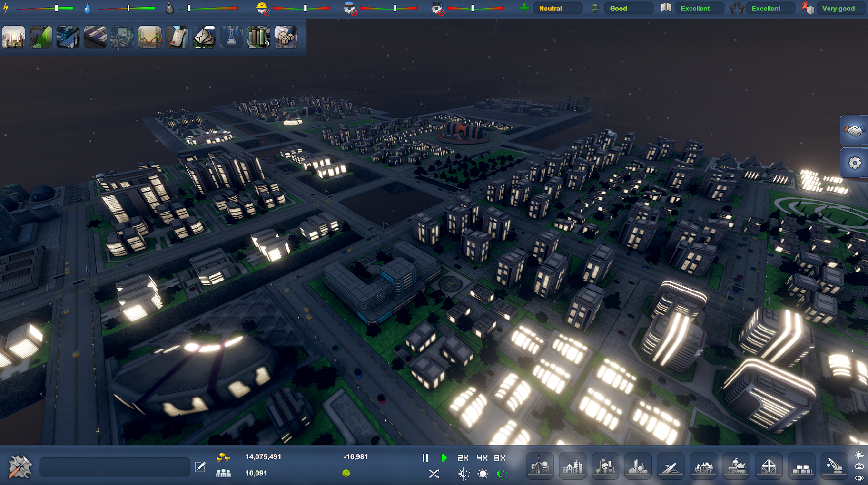Open industrial factory build menu
Viewport: 868px width, 485px height.
pos(638,466)
